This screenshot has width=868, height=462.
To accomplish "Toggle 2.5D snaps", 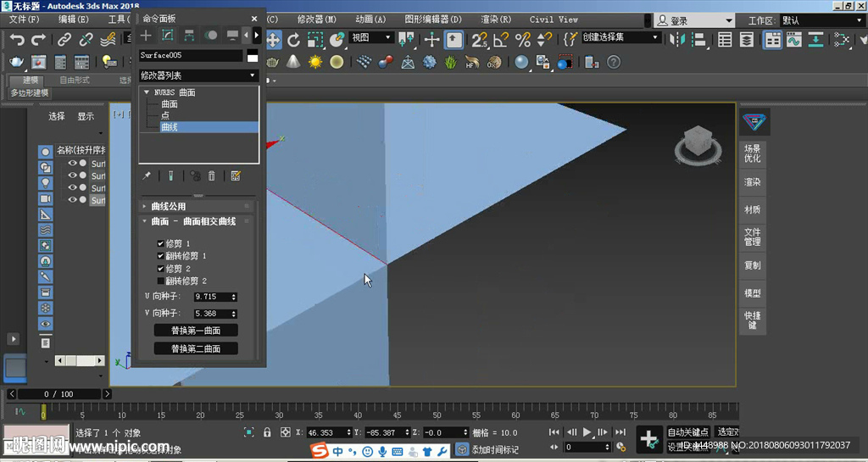I will (x=480, y=40).
